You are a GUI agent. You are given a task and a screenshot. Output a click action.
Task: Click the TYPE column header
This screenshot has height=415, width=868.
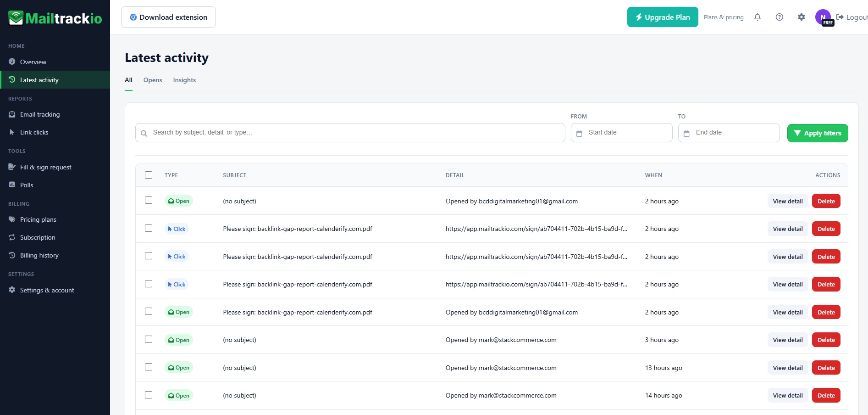click(x=171, y=175)
